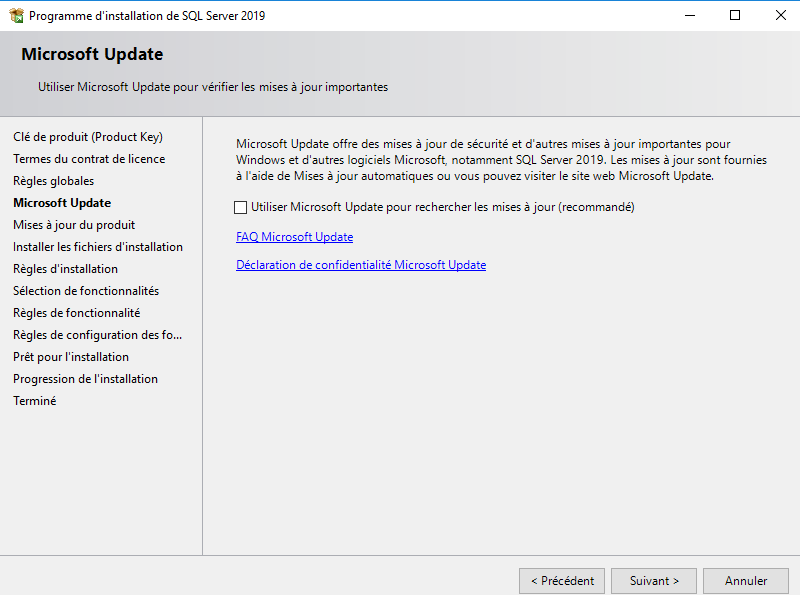Image resolution: width=800 pixels, height=595 pixels.
Task: Go back with the Précédent button
Action: [562, 581]
